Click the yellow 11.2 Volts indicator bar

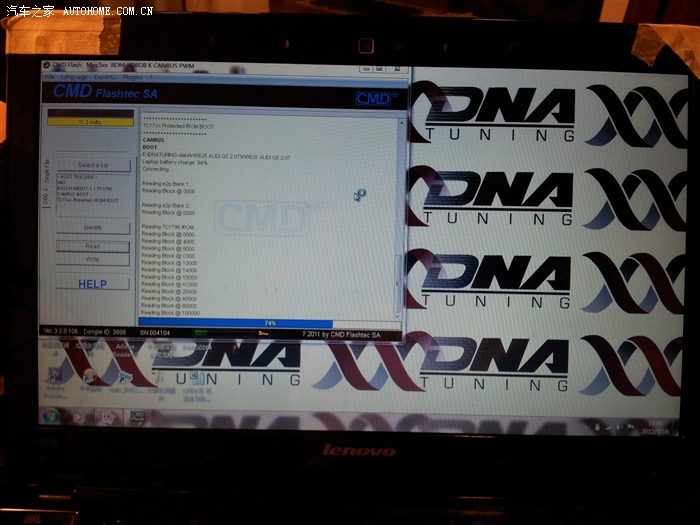[91, 122]
